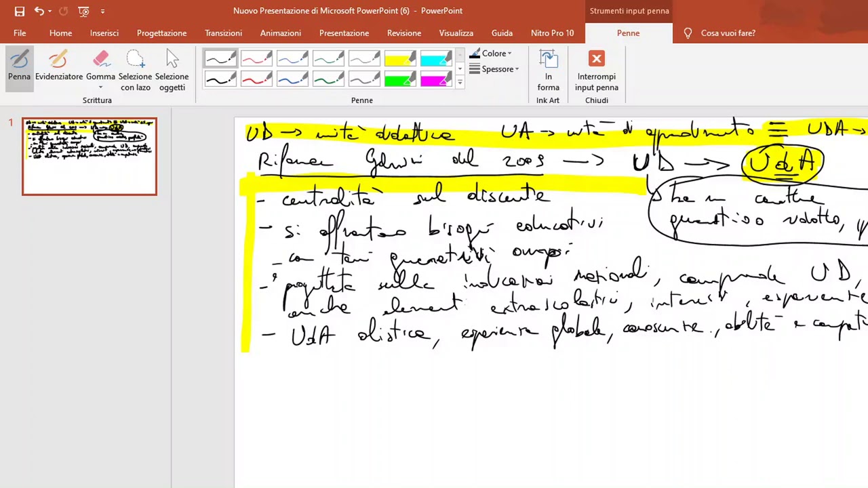Select the bright green highlighter pen

point(400,79)
